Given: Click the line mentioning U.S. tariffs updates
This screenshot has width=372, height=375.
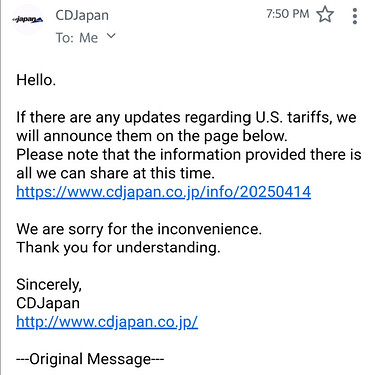Looking at the screenshot, I should click(x=186, y=118).
